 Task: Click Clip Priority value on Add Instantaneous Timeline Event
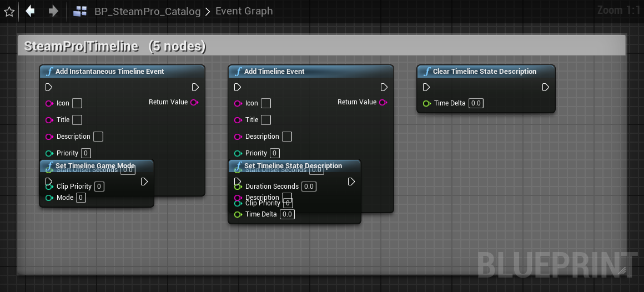[x=99, y=187]
